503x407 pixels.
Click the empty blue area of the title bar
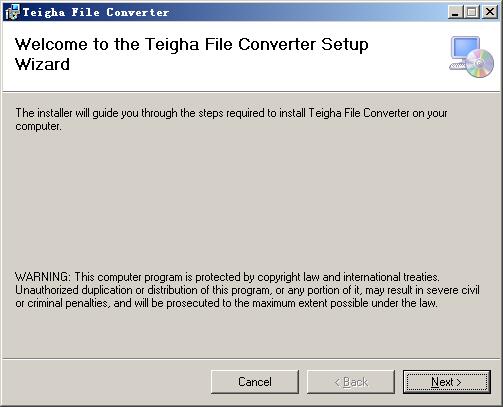pos(307,12)
